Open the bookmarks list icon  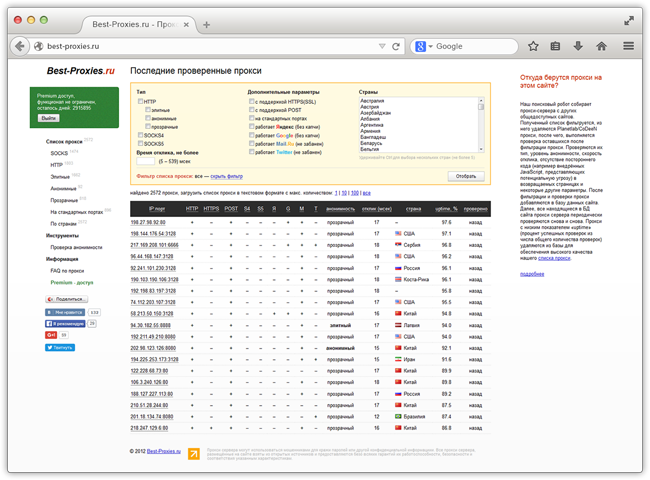coord(555,46)
